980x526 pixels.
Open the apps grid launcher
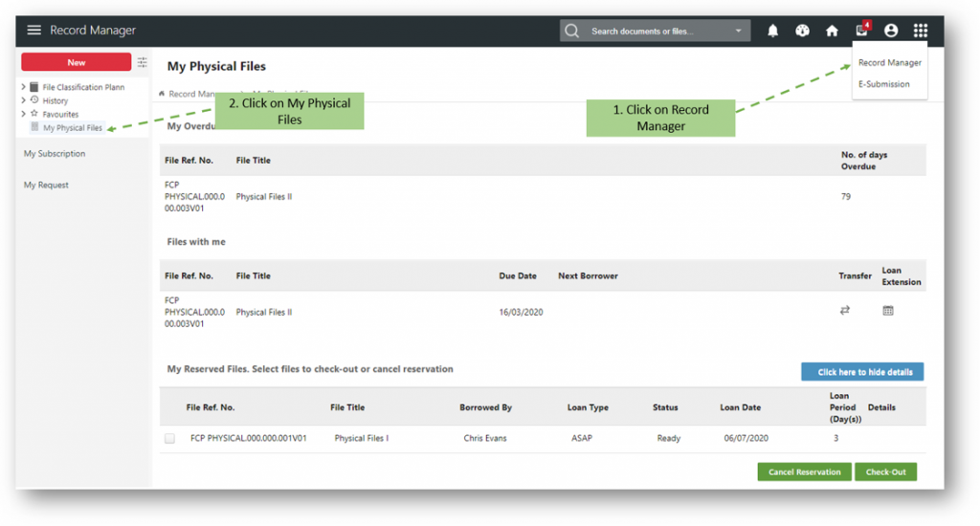[x=920, y=31]
